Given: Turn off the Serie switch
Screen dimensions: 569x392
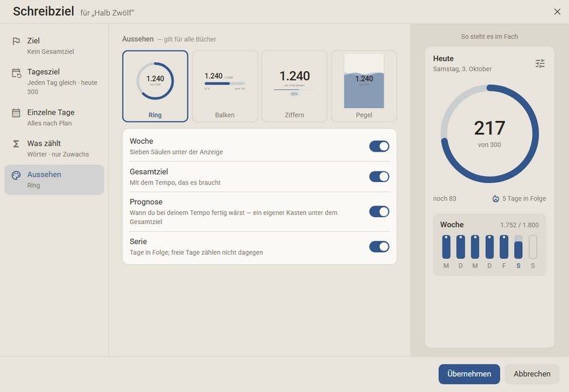Looking at the screenshot, I should [x=379, y=247].
